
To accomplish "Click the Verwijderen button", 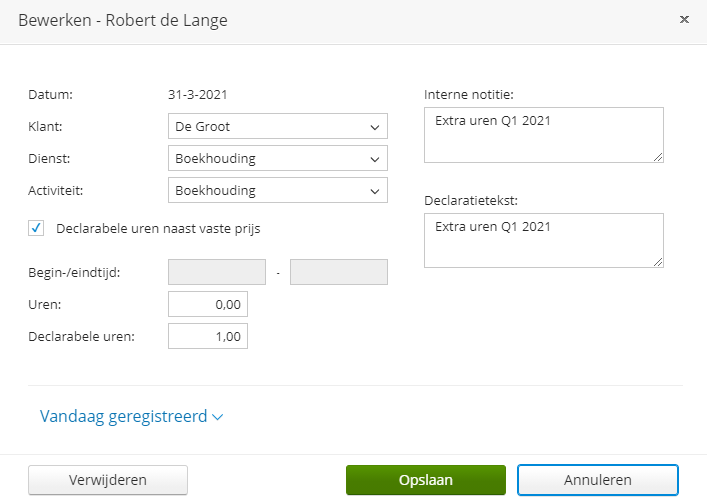I will pos(108,480).
